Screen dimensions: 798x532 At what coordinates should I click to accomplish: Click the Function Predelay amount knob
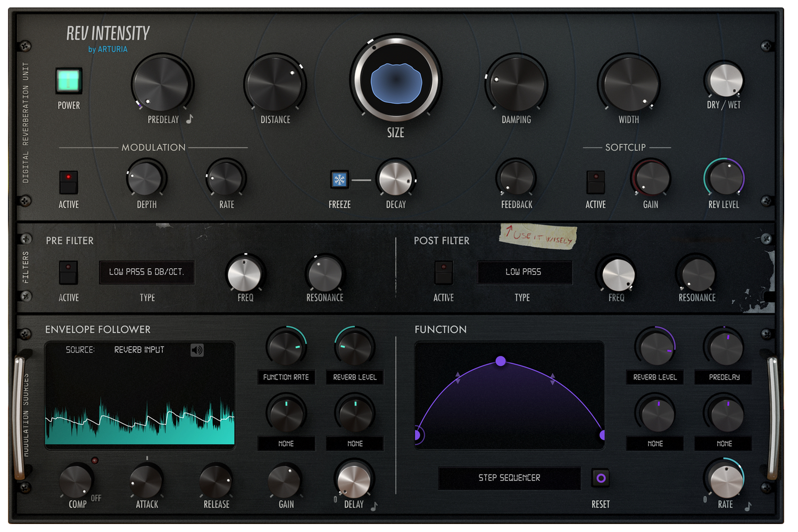coord(725,347)
